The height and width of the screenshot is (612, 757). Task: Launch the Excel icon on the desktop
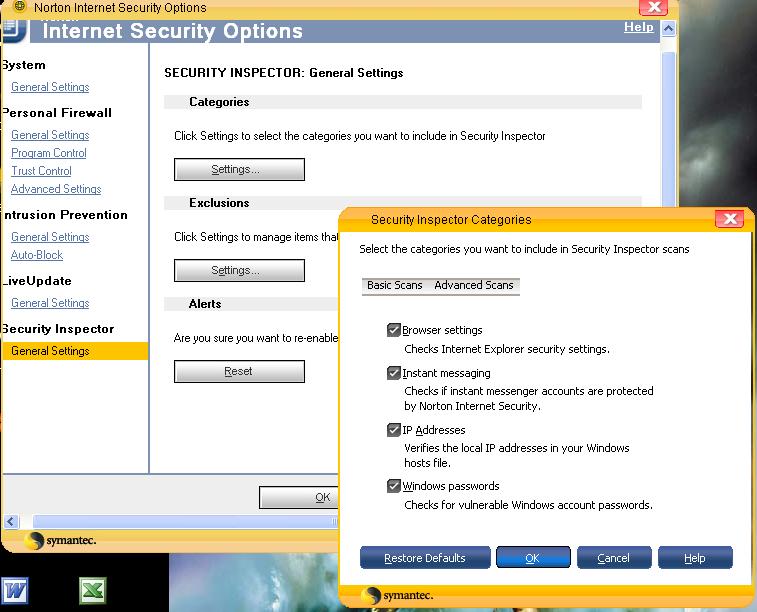(x=92, y=590)
